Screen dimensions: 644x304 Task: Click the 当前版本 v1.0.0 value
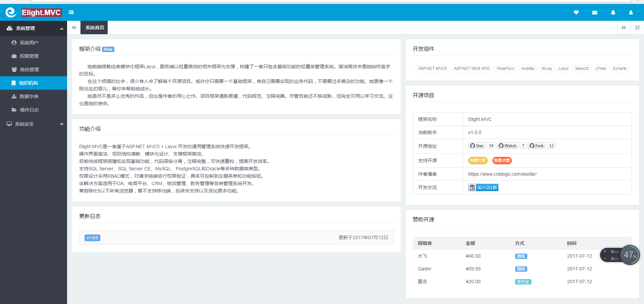475,132
